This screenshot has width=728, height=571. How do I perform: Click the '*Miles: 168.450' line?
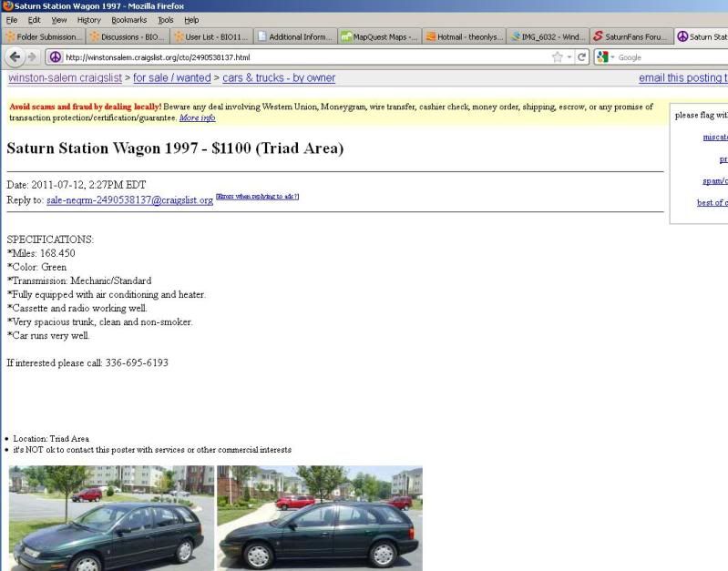[x=41, y=253]
